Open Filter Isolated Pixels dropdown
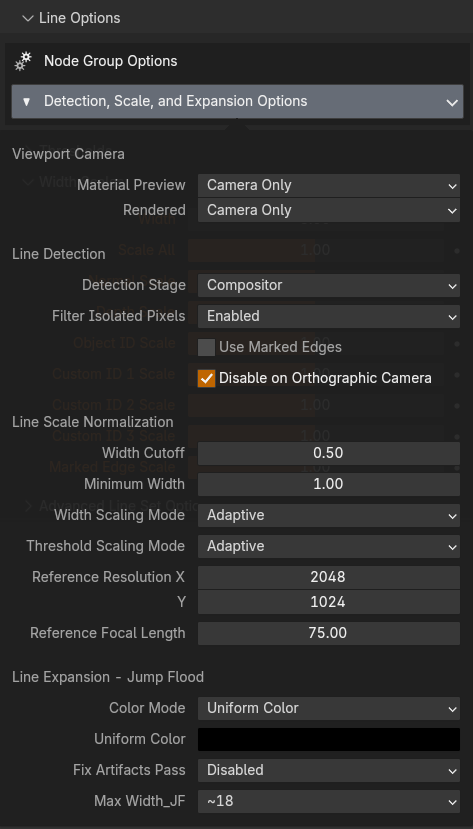 [329, 316]
